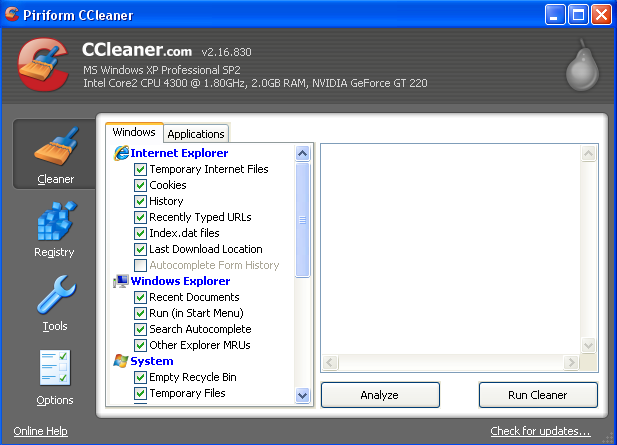The image size is (617, 445).
Task: Toggle Last Download Location checkbox
Action: pyautogui.click(x=140, y=249)
